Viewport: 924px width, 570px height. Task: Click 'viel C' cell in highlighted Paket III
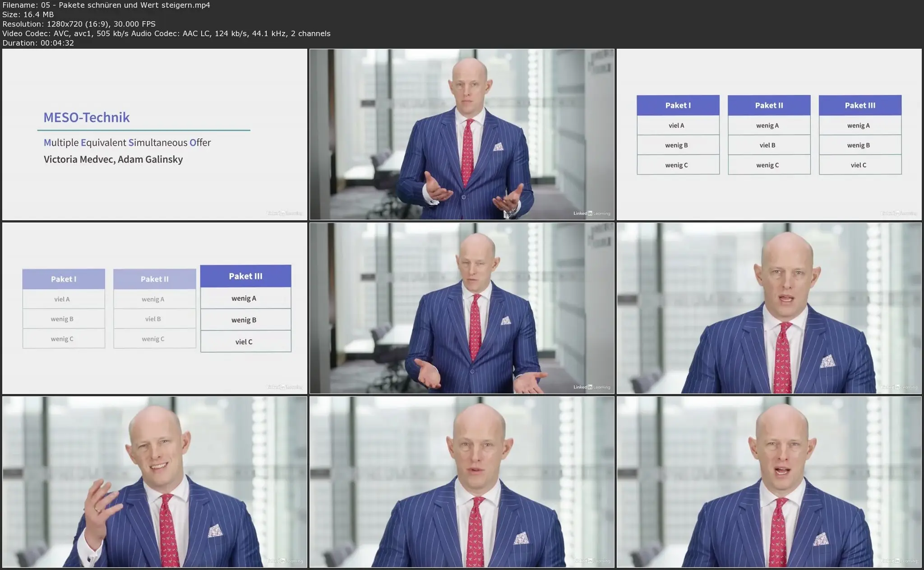pos(244,342)
